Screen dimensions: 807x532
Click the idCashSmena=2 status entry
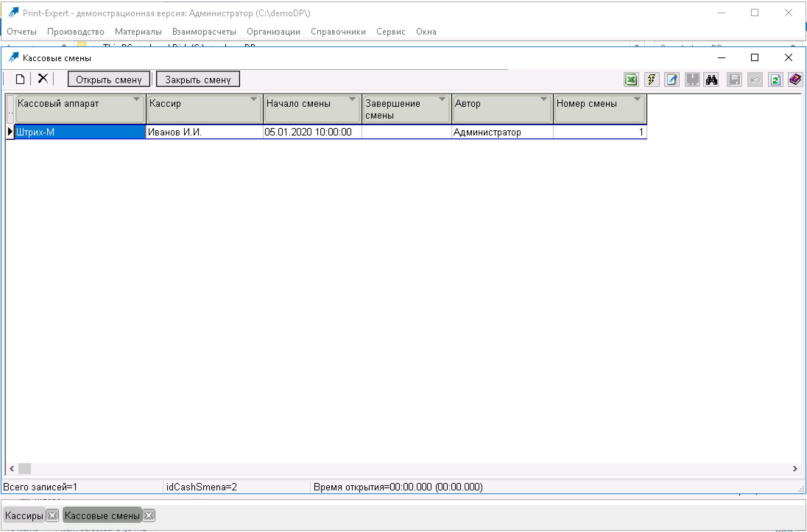[201, 487]
